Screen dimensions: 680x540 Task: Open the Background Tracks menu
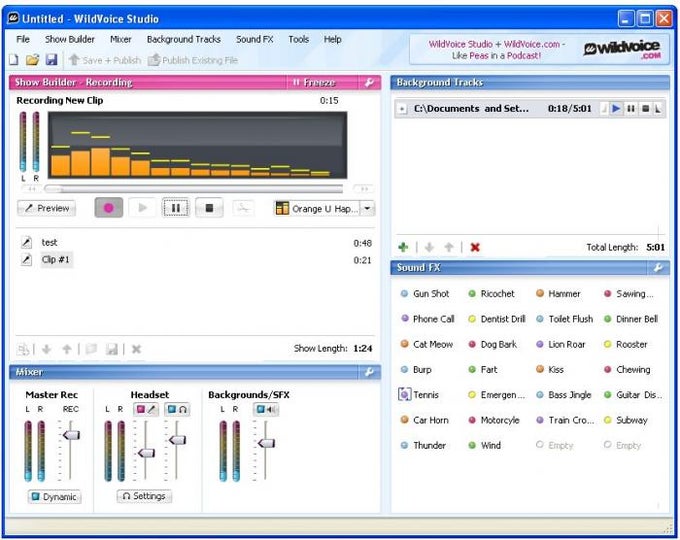(183, 39)
